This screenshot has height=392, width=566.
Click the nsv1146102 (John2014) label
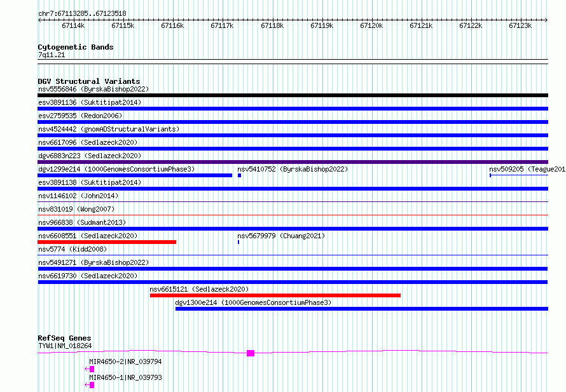point(78,196)
